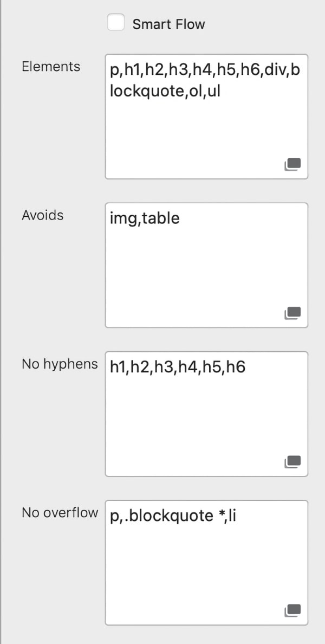Viewport: 325px width, 644px height.
Task: Click the Elements field label
Action: [51, 67]
